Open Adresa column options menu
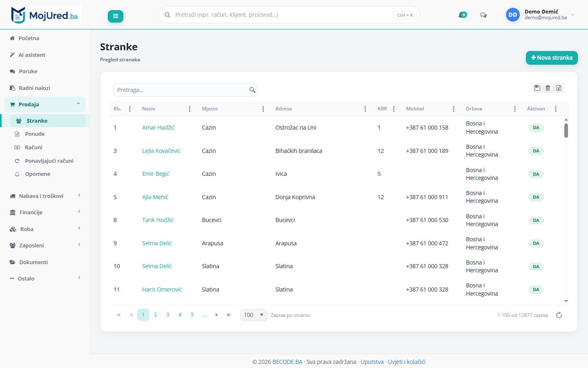 (365, 109)
